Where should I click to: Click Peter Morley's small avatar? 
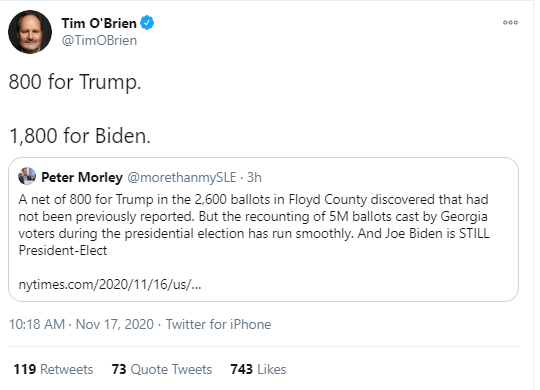pos(27,176)
